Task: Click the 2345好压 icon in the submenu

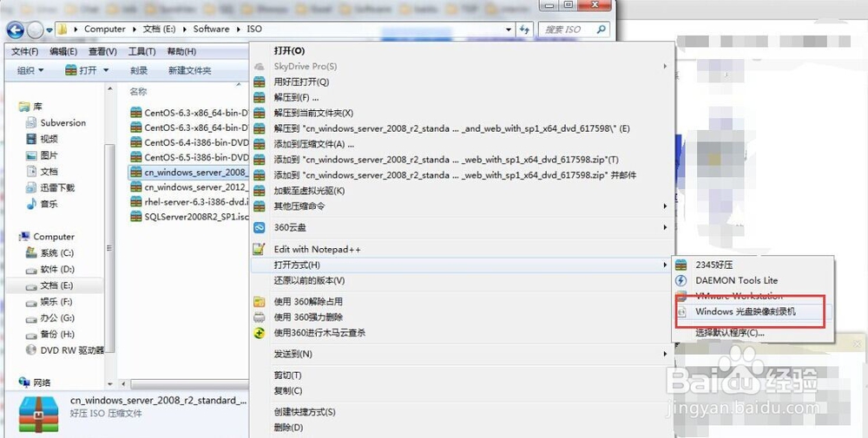Action: [x=681, y=265]
